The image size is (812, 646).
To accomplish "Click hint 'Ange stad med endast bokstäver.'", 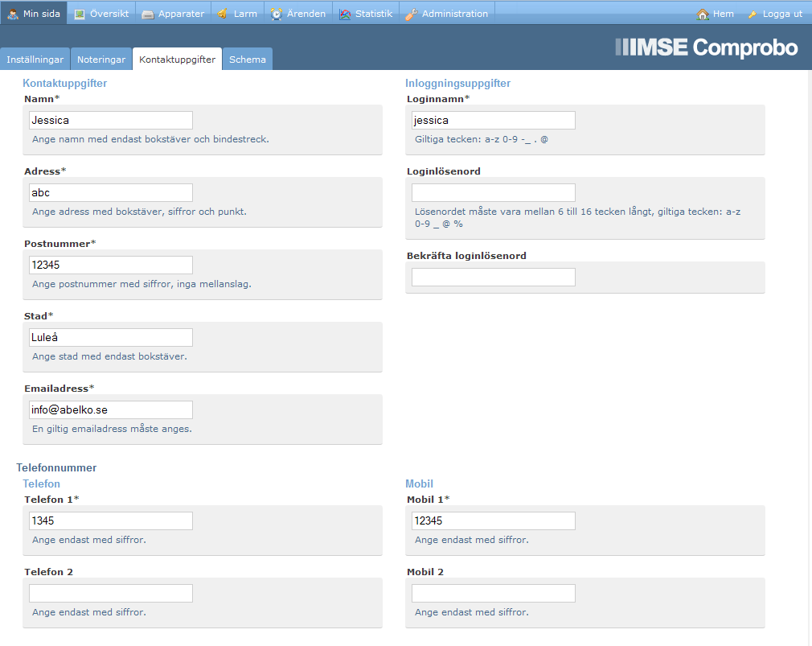I will click(x=109, y=356).
